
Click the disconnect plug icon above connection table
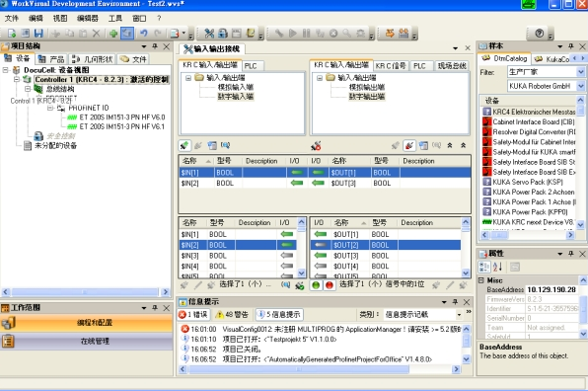(x=316, y=145)
